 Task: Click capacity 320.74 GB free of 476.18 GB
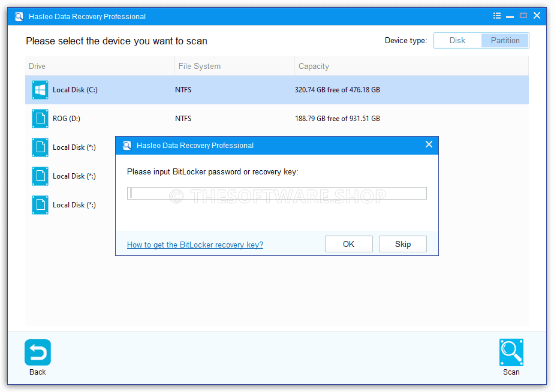tap(338, 90)
